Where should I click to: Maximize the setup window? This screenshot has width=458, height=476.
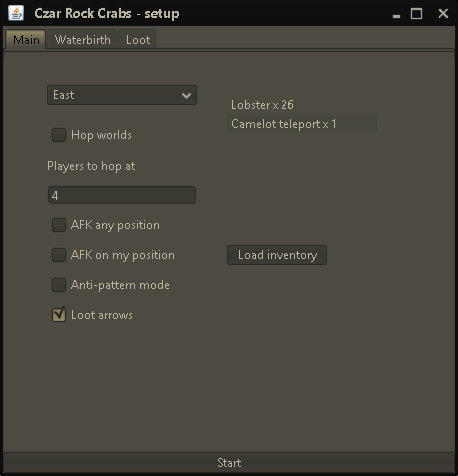pyautogui.click(x=416, y=14)
